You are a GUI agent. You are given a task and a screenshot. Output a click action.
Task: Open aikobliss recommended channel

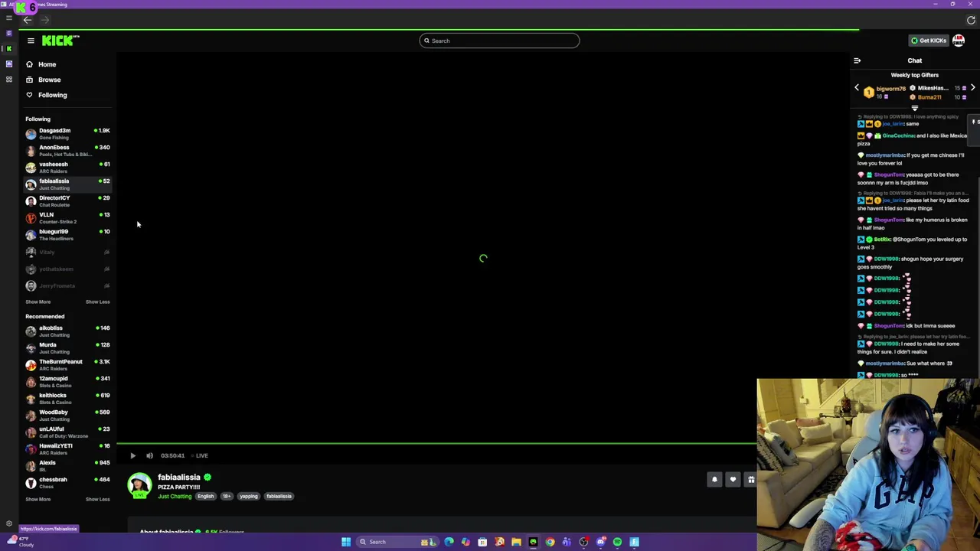67,331
